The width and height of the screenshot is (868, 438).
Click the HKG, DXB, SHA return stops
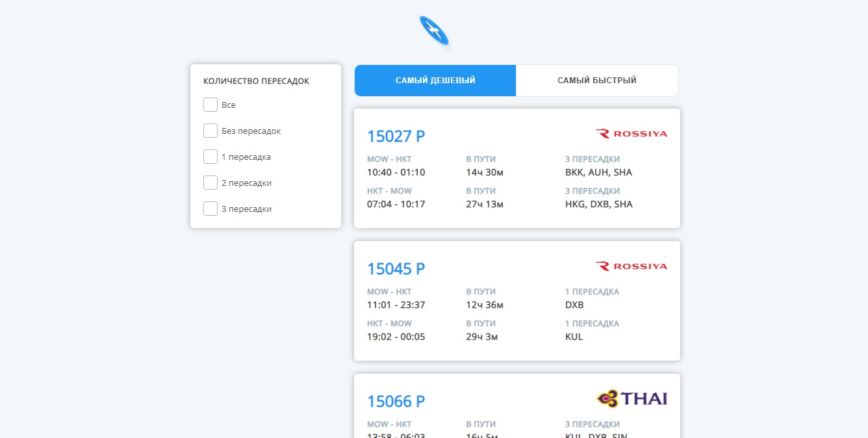[x=598, y=204]
